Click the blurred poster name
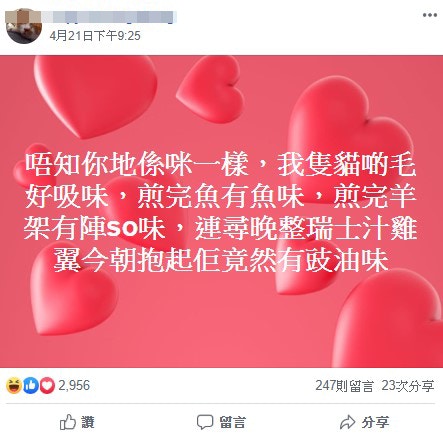The height and width of the screenshot is (436, 443). click(x=109, y=18)
